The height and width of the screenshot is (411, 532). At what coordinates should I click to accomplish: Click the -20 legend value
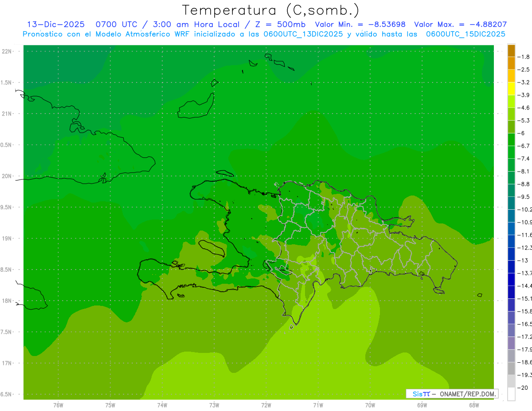click(x=522, y=388)
